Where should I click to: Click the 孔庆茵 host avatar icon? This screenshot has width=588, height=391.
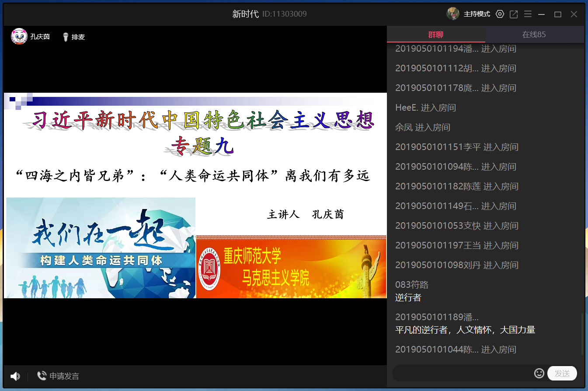pyautogui.click(x=19, y=37)
